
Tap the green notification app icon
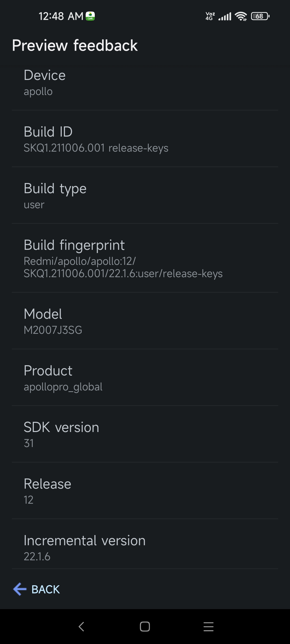[90, 16]
